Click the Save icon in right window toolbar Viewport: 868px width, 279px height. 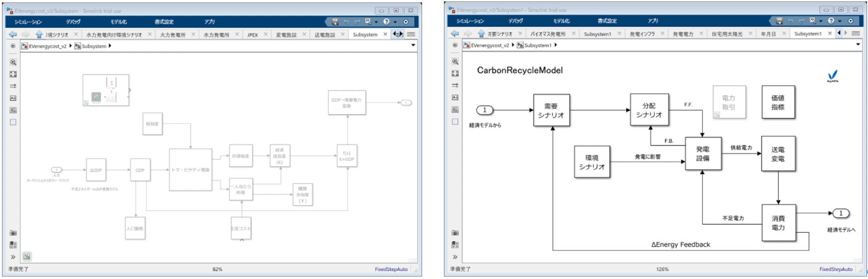click(x=779, y=21)
